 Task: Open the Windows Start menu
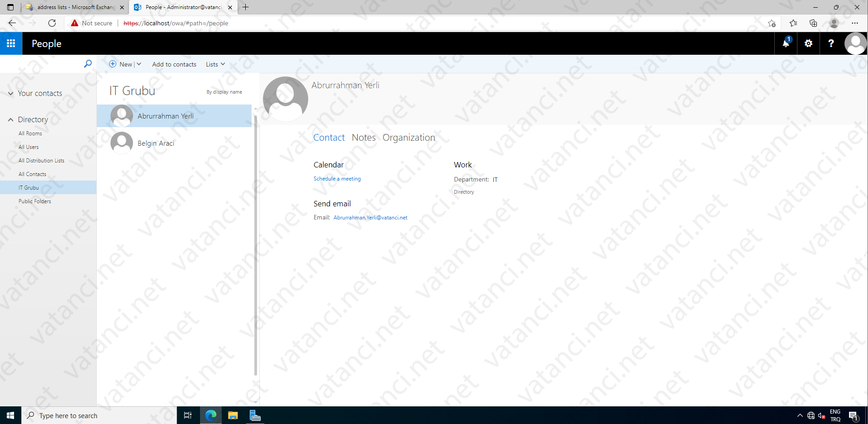click(x=10, y=415)
